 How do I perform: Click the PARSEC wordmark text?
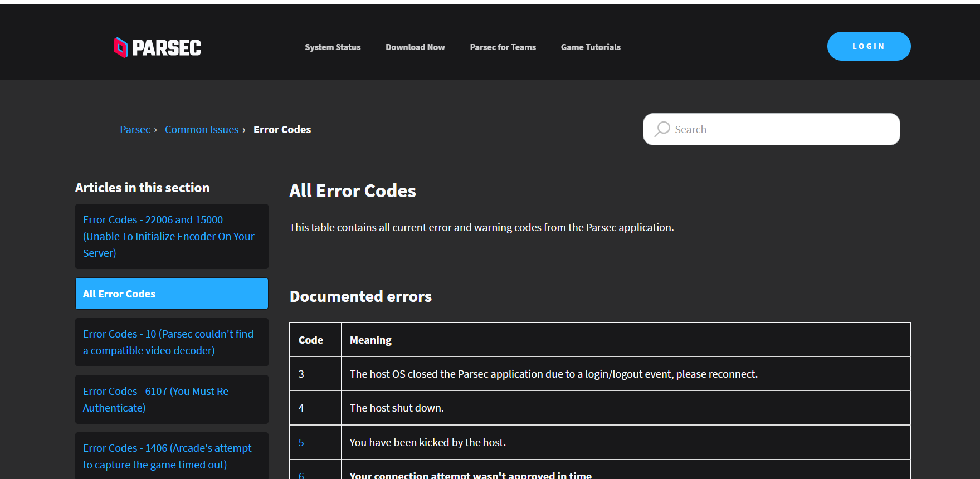tap(167, 48)
